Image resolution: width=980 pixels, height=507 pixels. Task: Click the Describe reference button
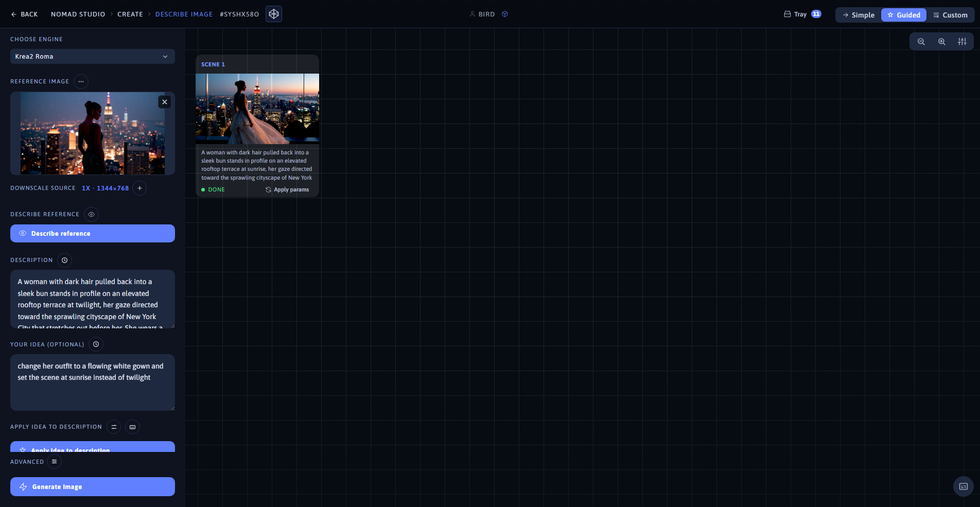coord(93,233)
